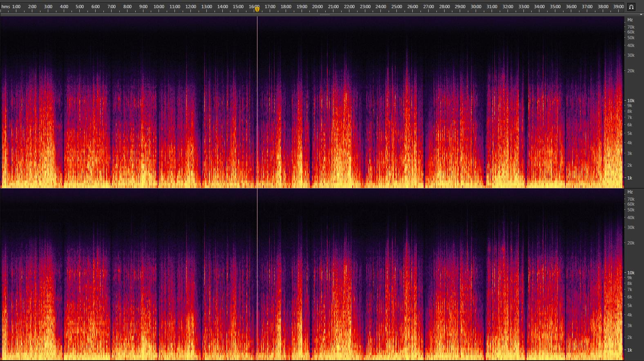
Task: Grab the dotted divider handle below the ruler
Action: 324,15
